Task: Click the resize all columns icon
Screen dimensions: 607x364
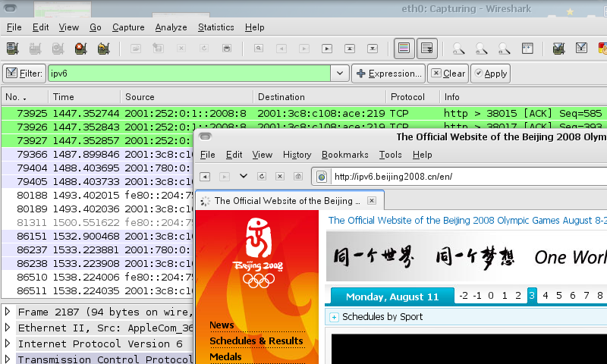Action: [527, 49]
